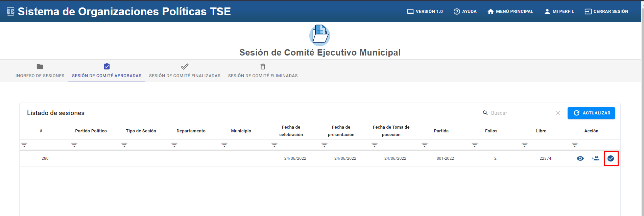Viewport: 644px width, 216px height.
Task: Open filter under Partida column
Action: [425, 145]
